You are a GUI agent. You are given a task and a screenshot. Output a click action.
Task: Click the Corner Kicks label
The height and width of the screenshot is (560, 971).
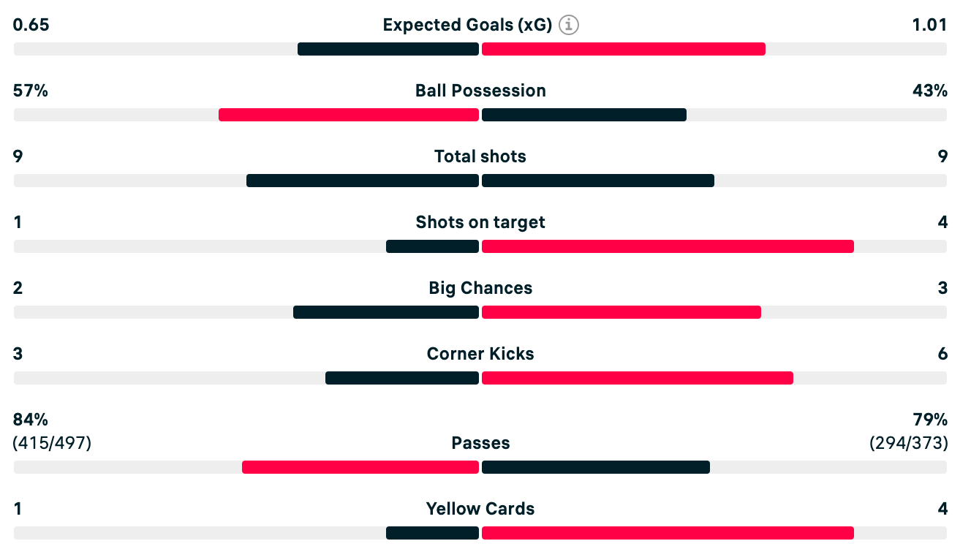point(480,354)
